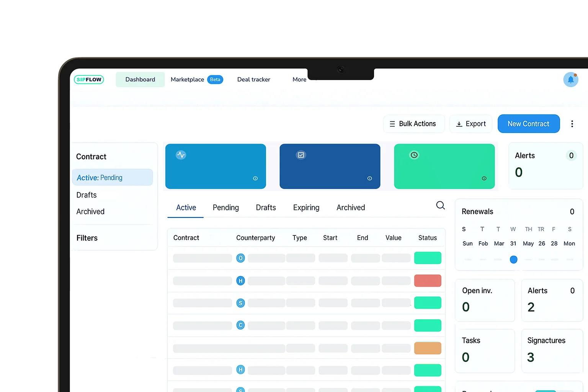Image resolution: width=588 pixels, height=392 pixels.
Task: Click the info icon on the dark blue card
Action: [x=369, y=178]
